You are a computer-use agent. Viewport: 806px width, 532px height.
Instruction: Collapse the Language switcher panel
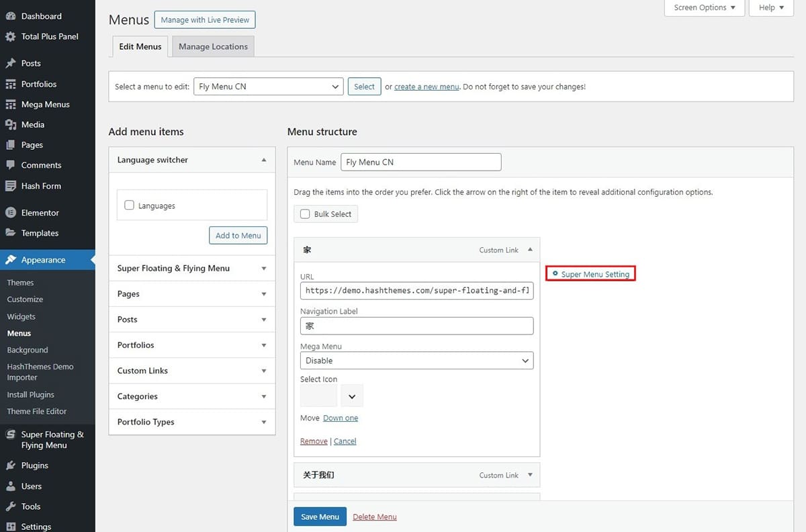(264, 160)
